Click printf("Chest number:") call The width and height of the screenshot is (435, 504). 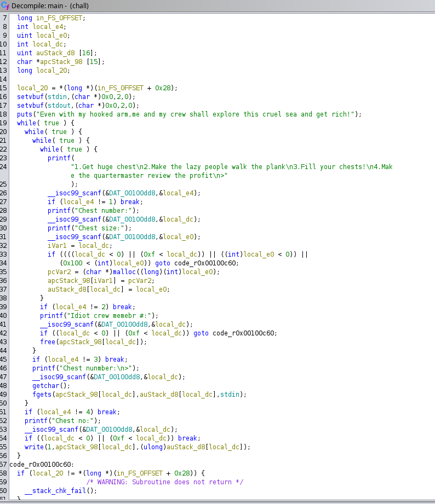point(93,211)
